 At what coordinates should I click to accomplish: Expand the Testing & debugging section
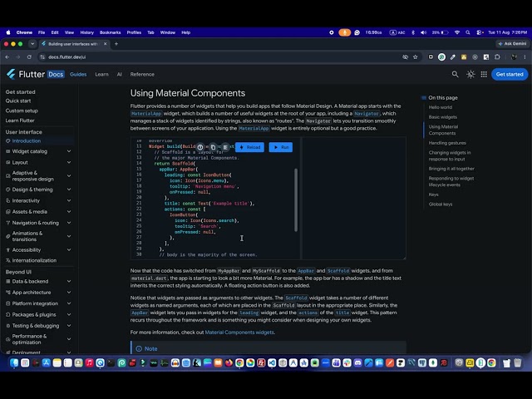[x=69, y=326]
